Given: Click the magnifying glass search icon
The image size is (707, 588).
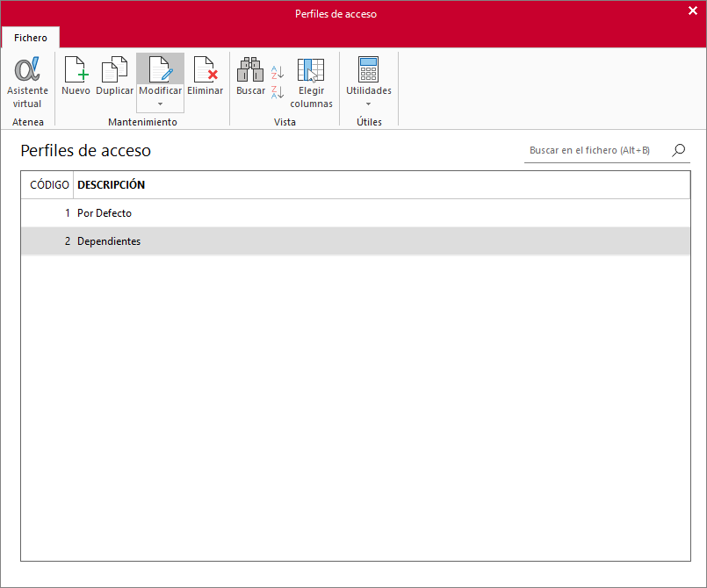Looking at the screenshot, I should 679,150.
